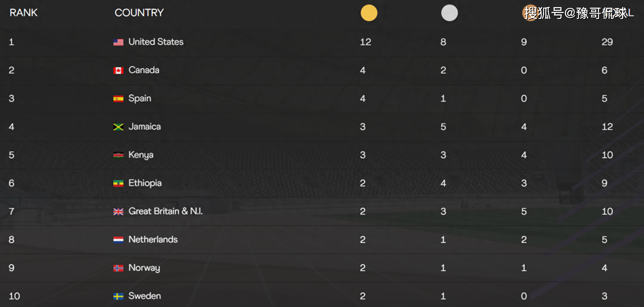This screenshot has width=644, height=307.
Task: Click the Kenya flag icon
Action: point(118,155)
